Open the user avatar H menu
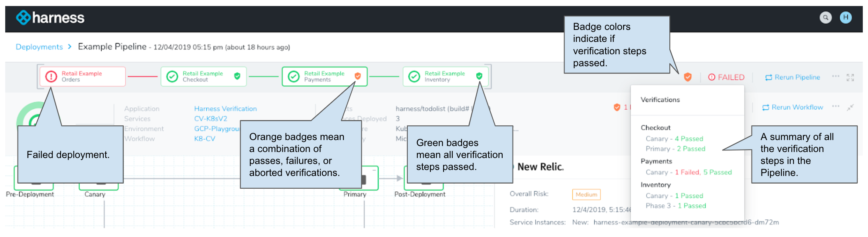868x237 pixels. click(846, 18)
